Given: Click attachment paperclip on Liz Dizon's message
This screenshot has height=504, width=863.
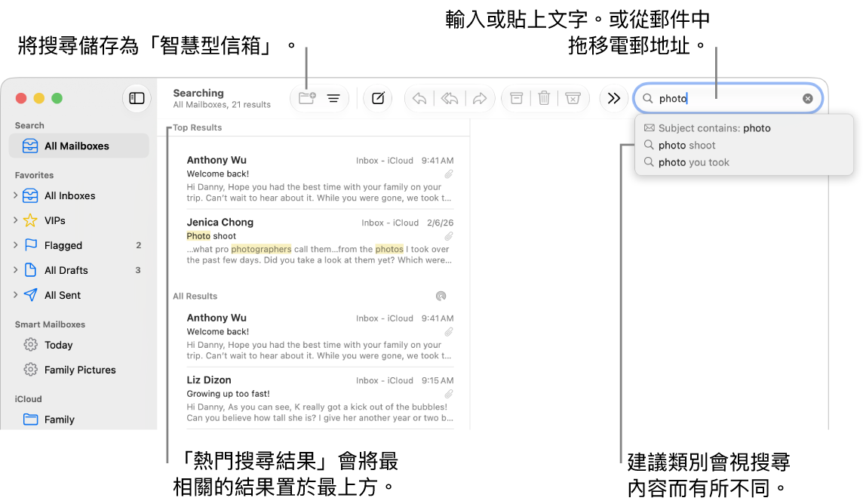Looking at the screenshot, I should coord(449,394).
